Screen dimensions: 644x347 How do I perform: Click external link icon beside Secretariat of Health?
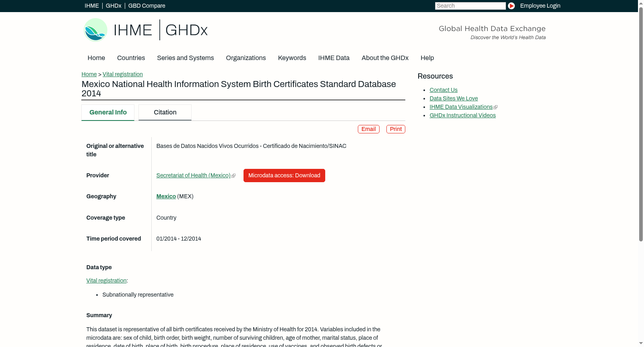tap(233, 176)
